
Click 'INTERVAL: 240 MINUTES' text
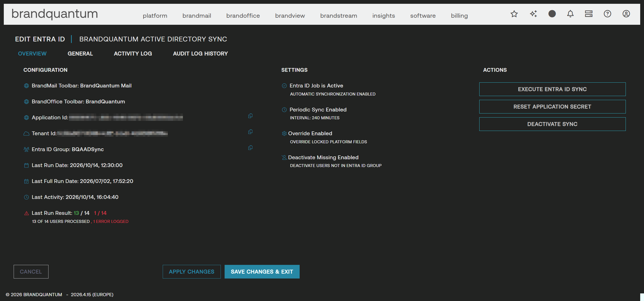click(315, 118)
